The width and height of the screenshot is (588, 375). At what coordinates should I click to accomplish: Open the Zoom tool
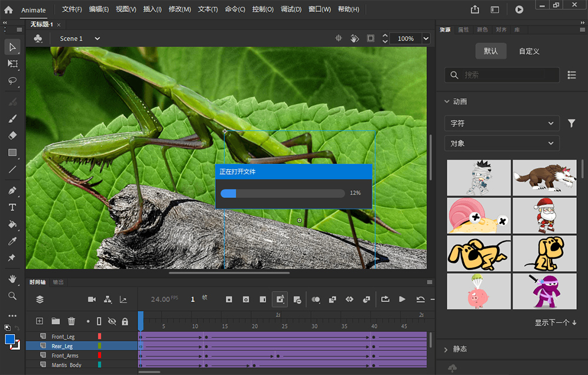pyautogui.click(x=12, y=296)
